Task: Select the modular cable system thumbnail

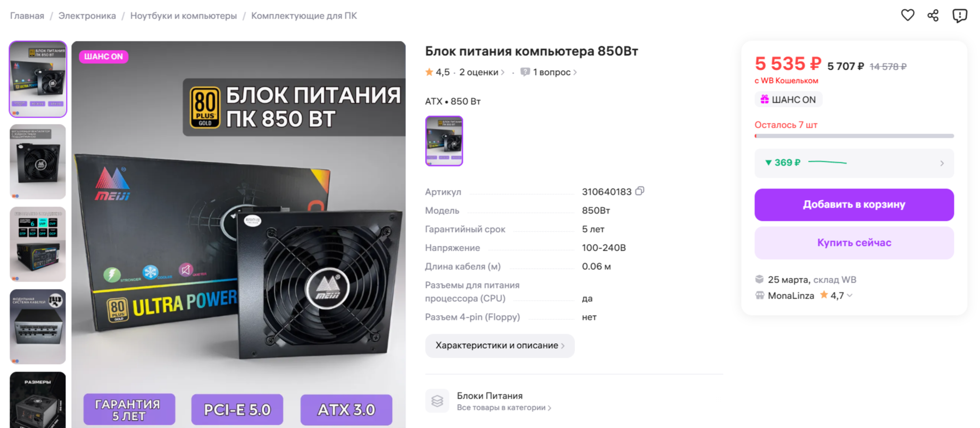Action: (38, 327)
